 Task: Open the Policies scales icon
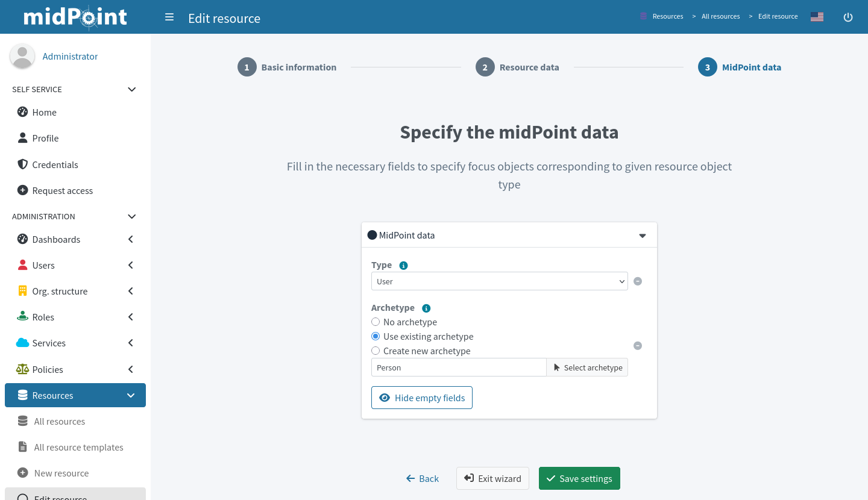coord(22,369)
